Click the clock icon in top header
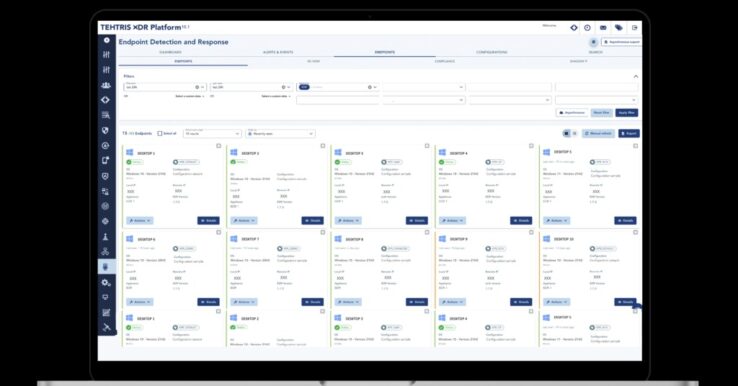This screenshot has width=738, height=386. tap(587, 28)
